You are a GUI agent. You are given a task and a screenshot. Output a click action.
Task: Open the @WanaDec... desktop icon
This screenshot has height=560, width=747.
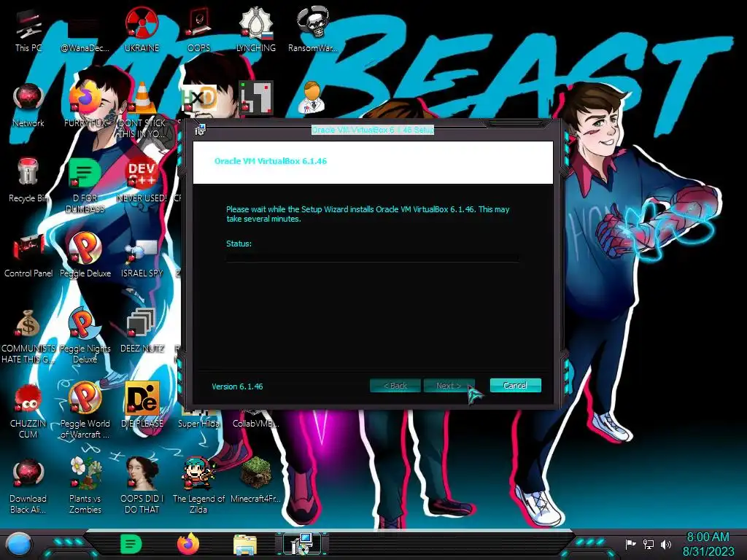85,31
